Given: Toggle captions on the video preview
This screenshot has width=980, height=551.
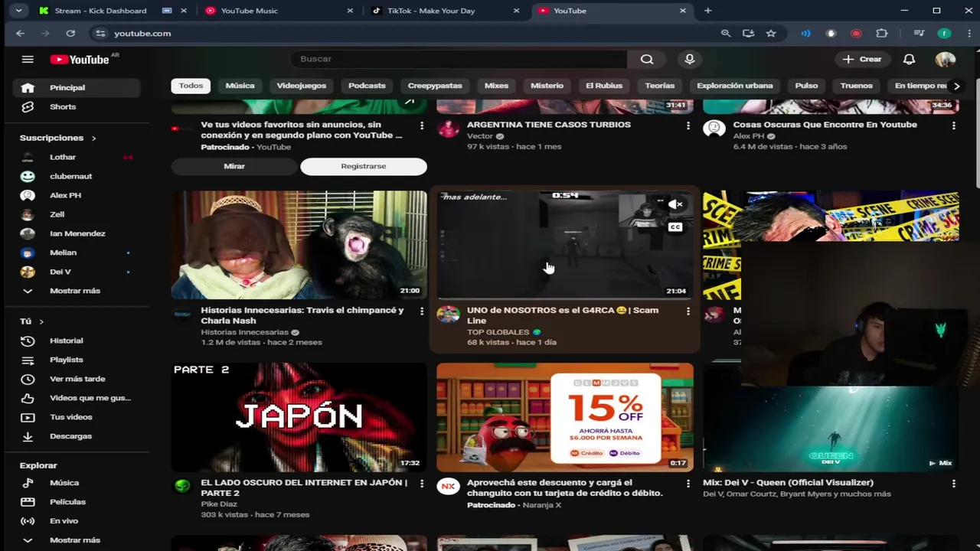Looking at the screenshot, I should pos(675,227).
